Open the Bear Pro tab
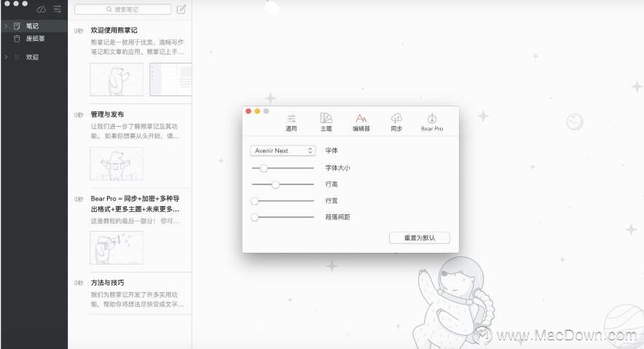 tap(432, 122)
